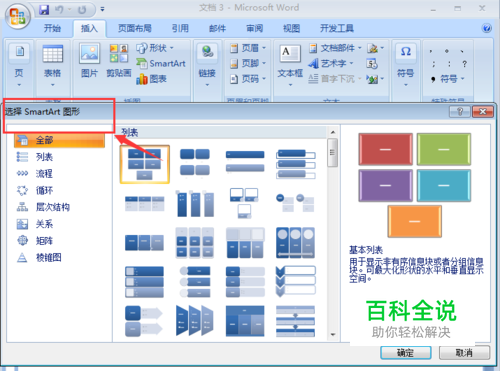Open 艺术字 WordArt gallery
Screen dimensions: 500x371
tap(331, 63)
